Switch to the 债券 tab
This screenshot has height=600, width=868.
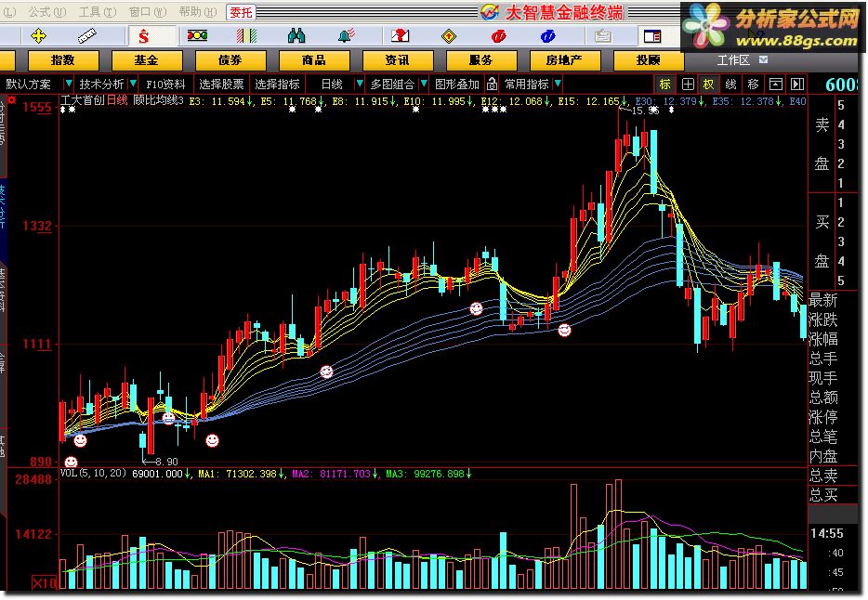click(x=230, y=60)
